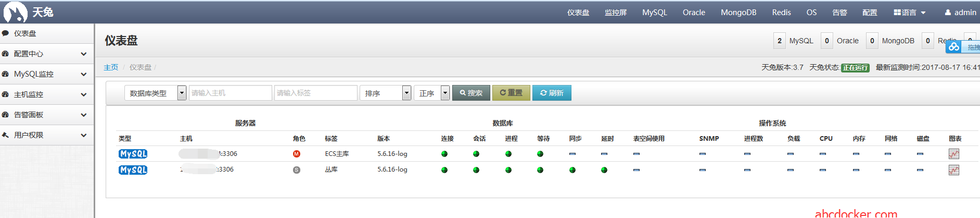Open chart icon for ECS主库 row
The image size is (980, 218).
953,154
